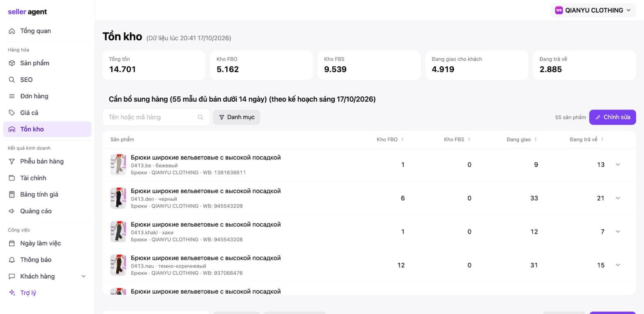The height and width of the screenshot is (314, 644).
Task: Open the Quảng cáo menu item
Action: coord(47,211)
